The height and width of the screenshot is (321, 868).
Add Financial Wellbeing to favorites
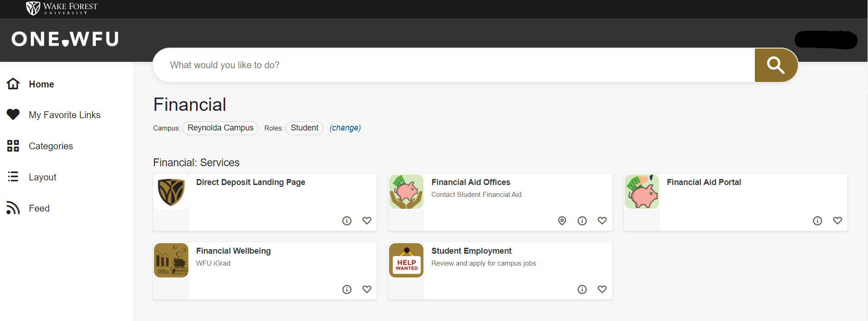(x=367, y=289)
